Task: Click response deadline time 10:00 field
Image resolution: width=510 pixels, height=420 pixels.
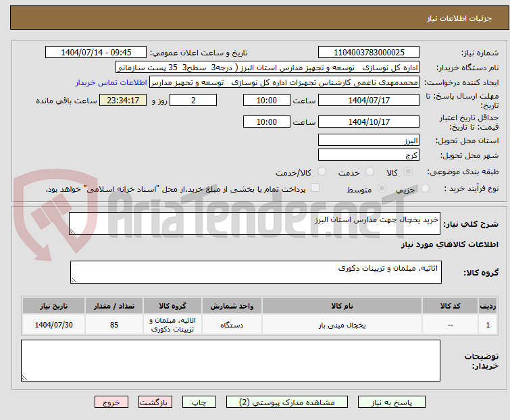Action: 266,100
